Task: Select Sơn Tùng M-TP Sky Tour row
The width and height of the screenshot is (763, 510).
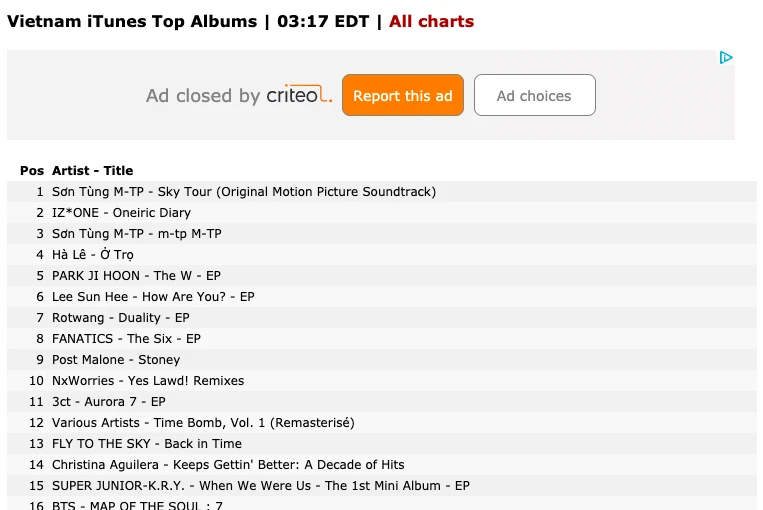Action: [x=244, y=192]
